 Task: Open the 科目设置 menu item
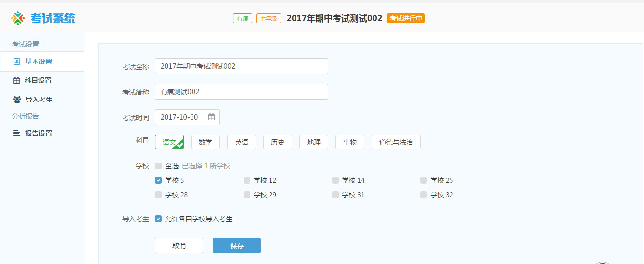tap(42, 80)
